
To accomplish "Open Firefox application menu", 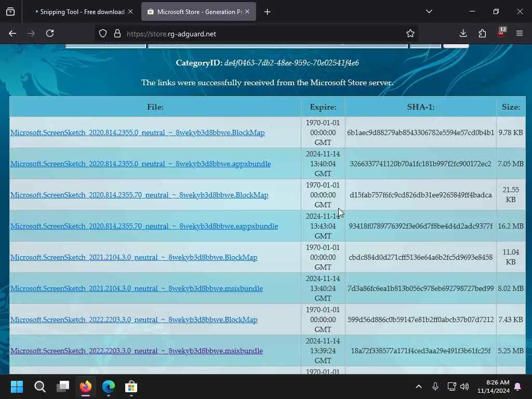I will click(x=520, y=33).
